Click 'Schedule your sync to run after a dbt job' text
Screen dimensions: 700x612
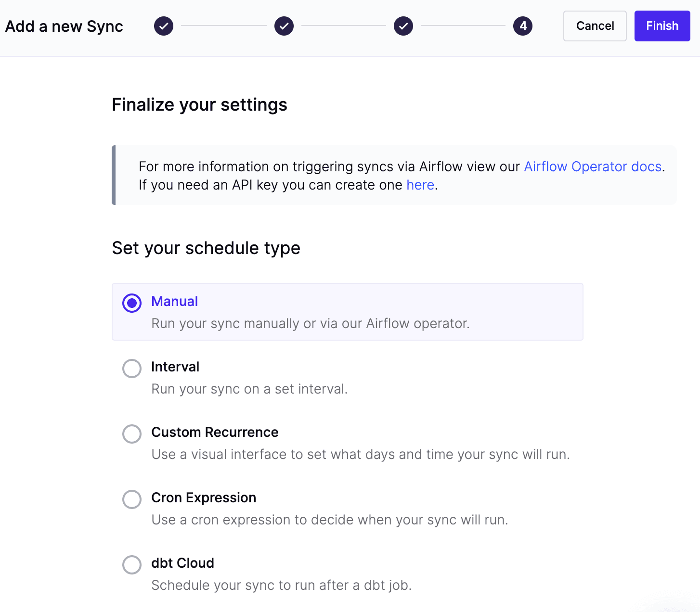pos(281,585)
